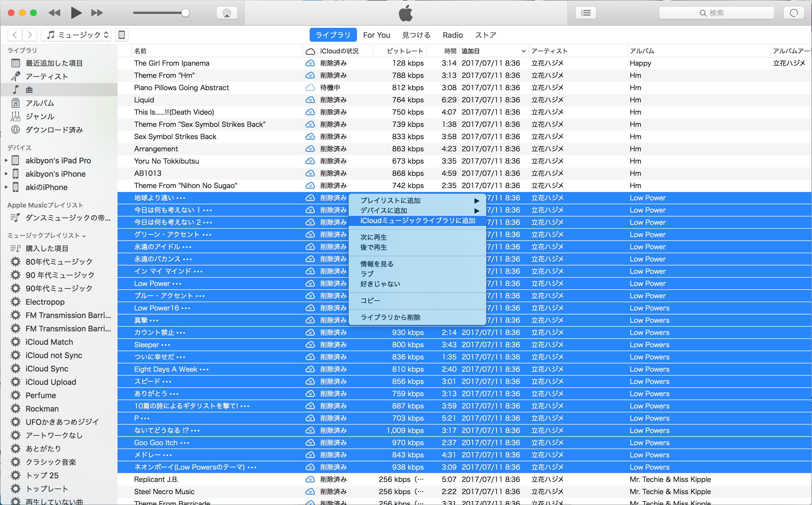This screenshot has width=812, height=505.
Task: Sort by the アーティスト column header
Action: pyautogui.click(x=578, y=51)
